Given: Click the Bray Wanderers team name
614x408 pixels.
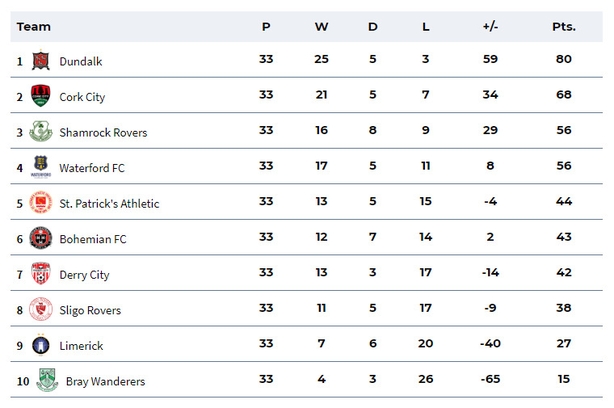Looking at the screenshot, I should click(x=105, y=381).
